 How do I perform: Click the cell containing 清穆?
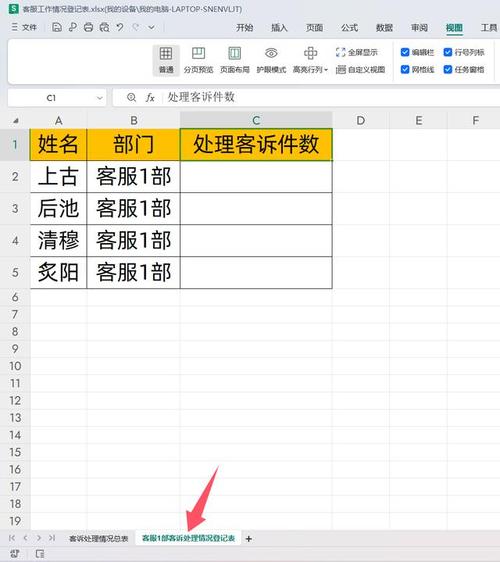coord(58,240)
